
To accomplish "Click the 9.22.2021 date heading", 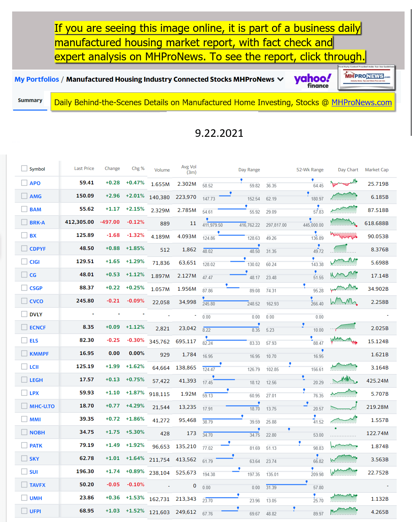I will [219, 133].
